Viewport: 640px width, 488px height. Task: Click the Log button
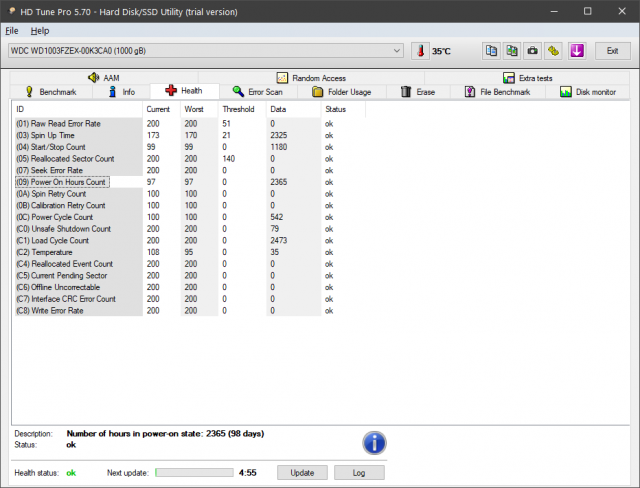[359, 472]
